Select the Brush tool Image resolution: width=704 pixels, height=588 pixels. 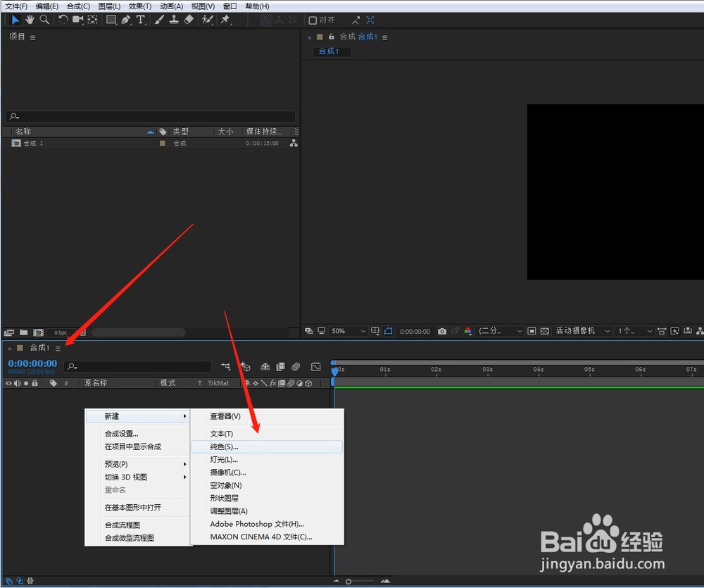click(159, 20)
